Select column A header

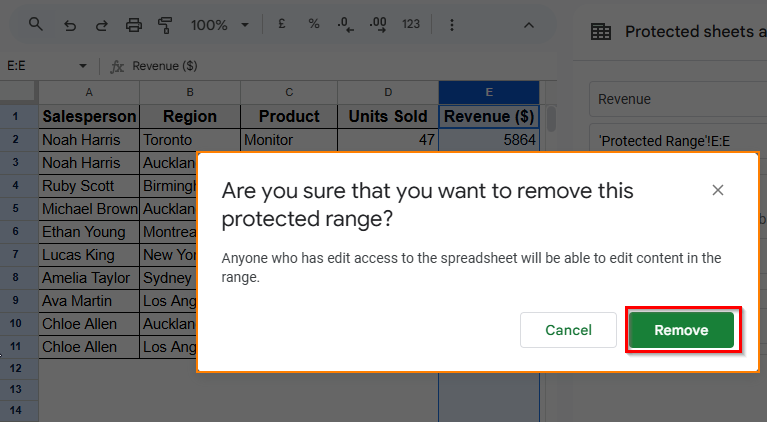[89, 92]
